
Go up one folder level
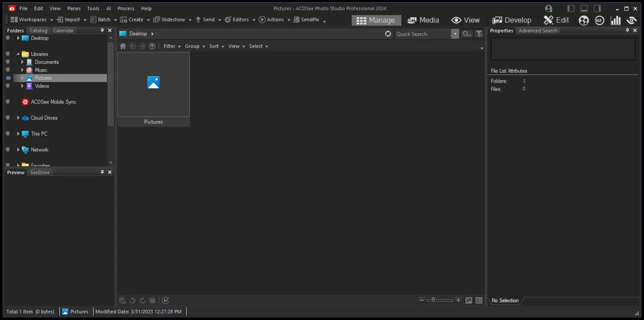coord(152,46)
